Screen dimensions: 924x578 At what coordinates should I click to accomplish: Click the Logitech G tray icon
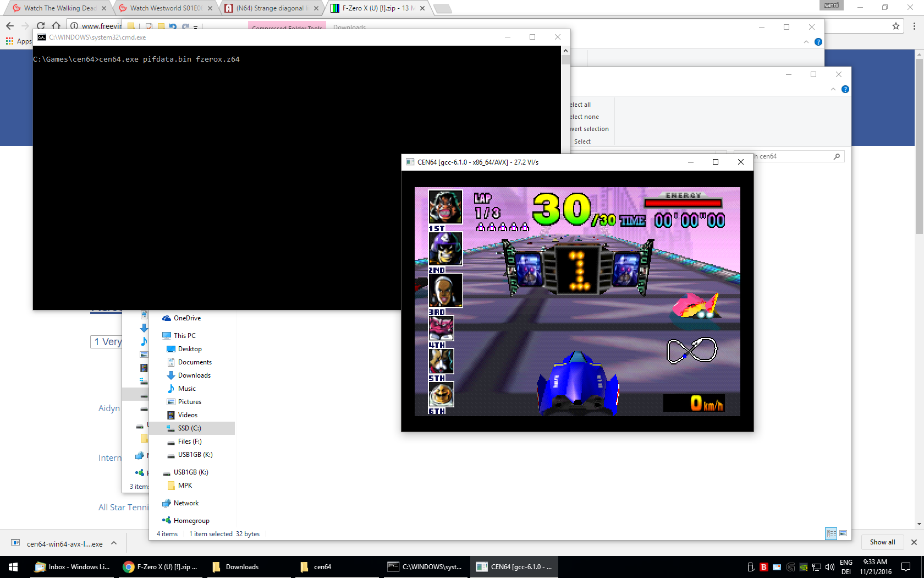(x=790, y=567)
